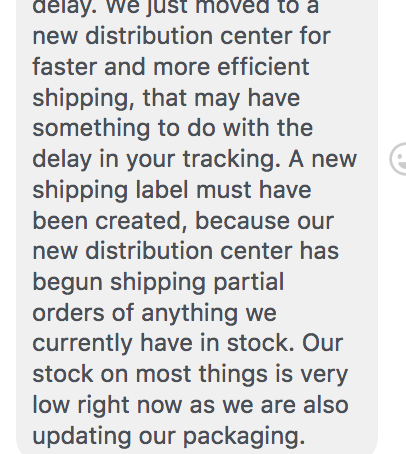This screenshot has height=454, width=406.
Task: Click the line "shipping, that may have"
Action: pyautogui.click(x=166, y=98)
